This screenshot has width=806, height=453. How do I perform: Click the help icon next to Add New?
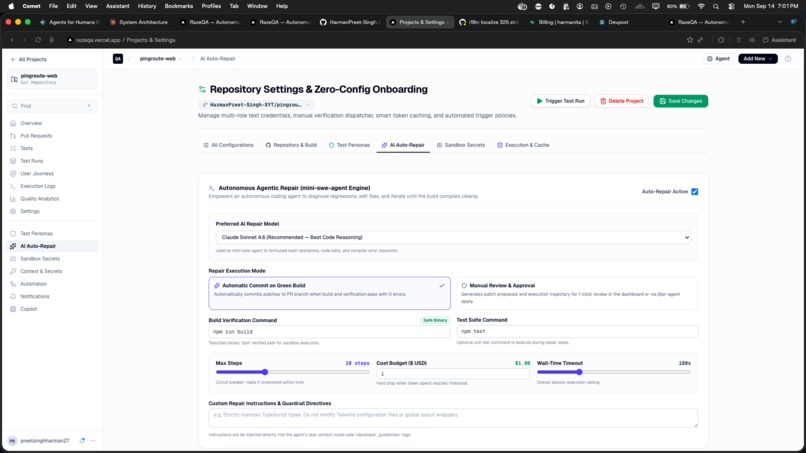(x=788, y=59)
